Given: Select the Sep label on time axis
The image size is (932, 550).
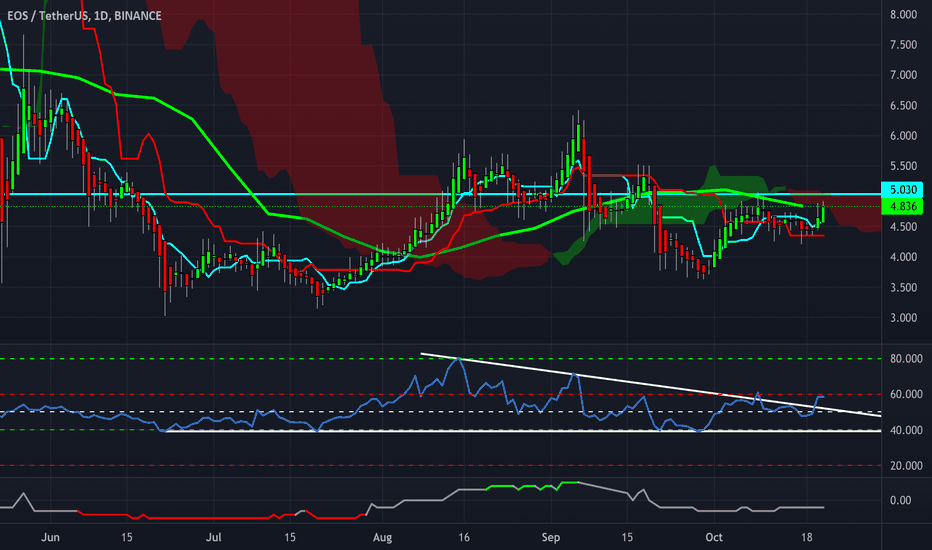Looking at the screenshot, I should pos(551,538).
